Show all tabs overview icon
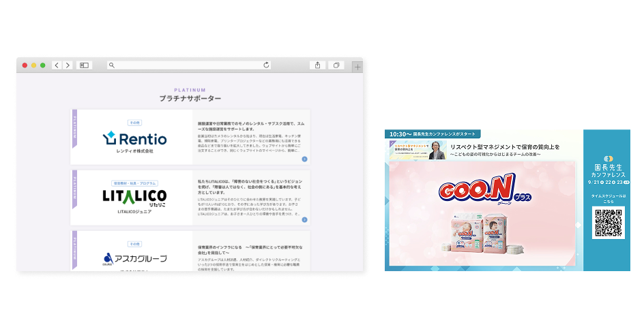 tap(336, 65)
